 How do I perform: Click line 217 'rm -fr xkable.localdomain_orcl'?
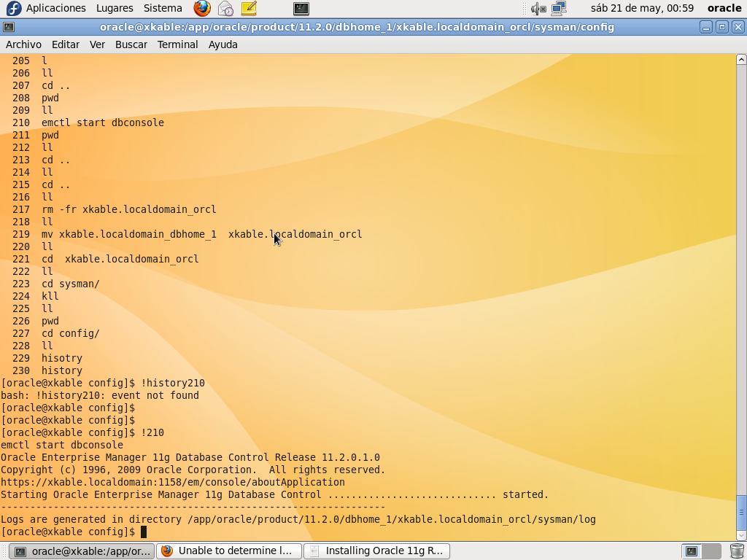pos(128,209)
